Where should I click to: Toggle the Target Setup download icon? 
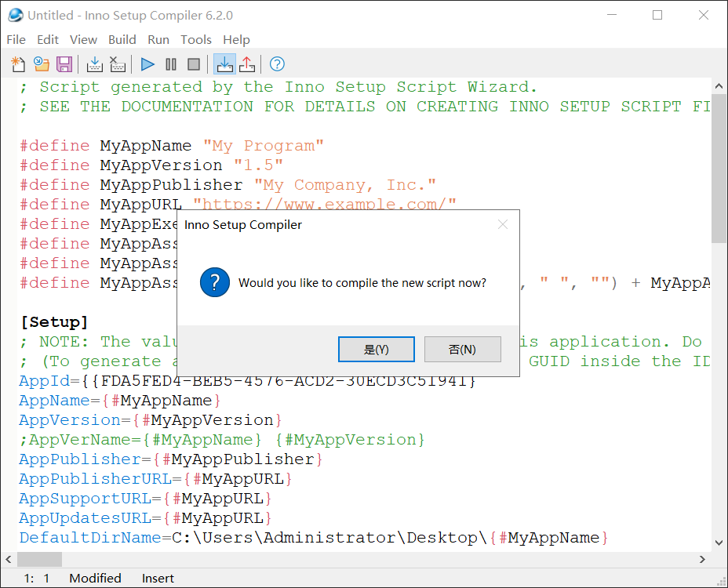[x=224, y=64]
